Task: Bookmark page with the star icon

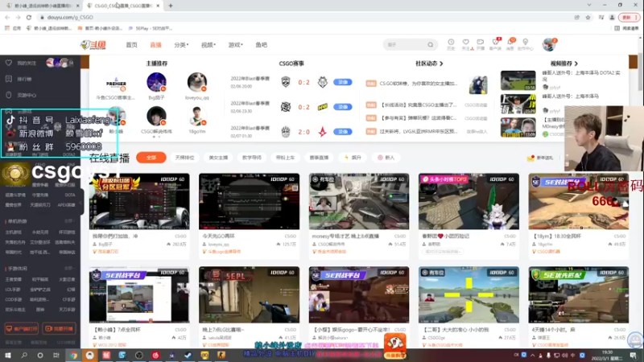Action: click(x=588, y=17)
